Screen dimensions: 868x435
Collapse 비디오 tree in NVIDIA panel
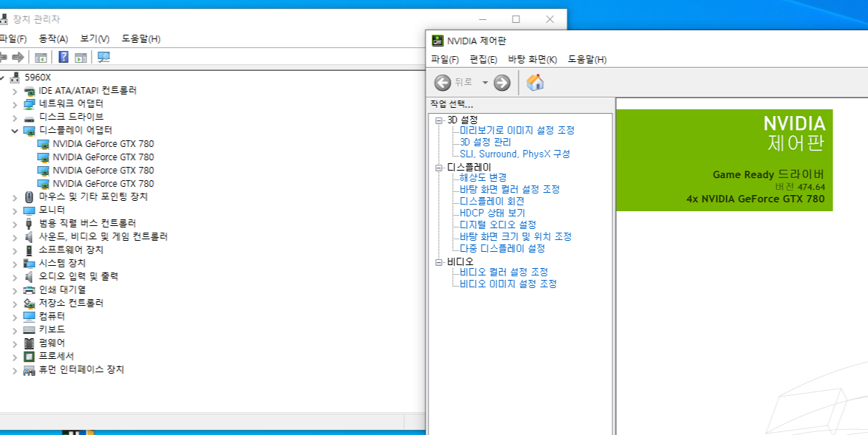point(439,261)
